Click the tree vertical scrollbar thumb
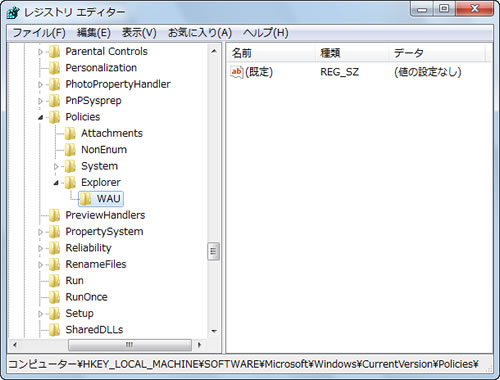 (214, 252)
